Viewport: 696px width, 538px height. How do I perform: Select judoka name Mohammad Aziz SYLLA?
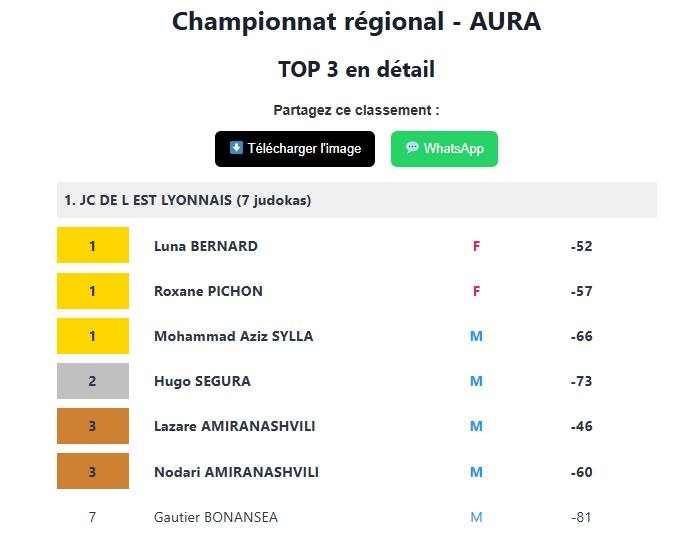pos(233,336)
